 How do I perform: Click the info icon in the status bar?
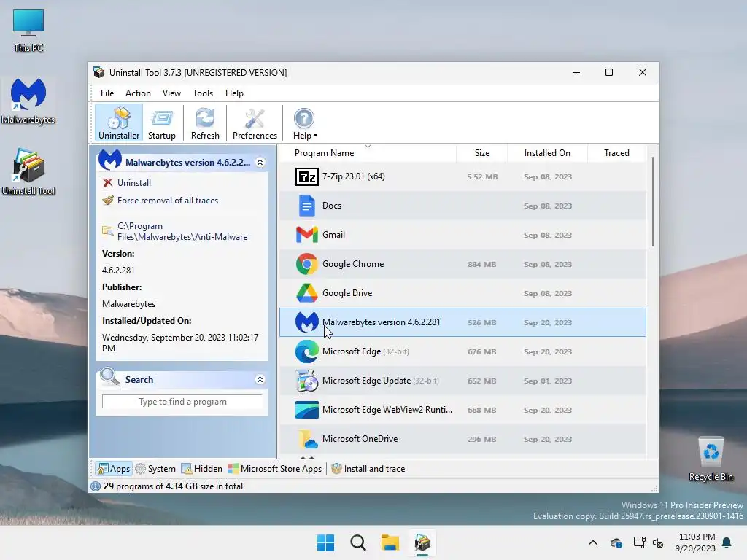(x=96, y=486)
